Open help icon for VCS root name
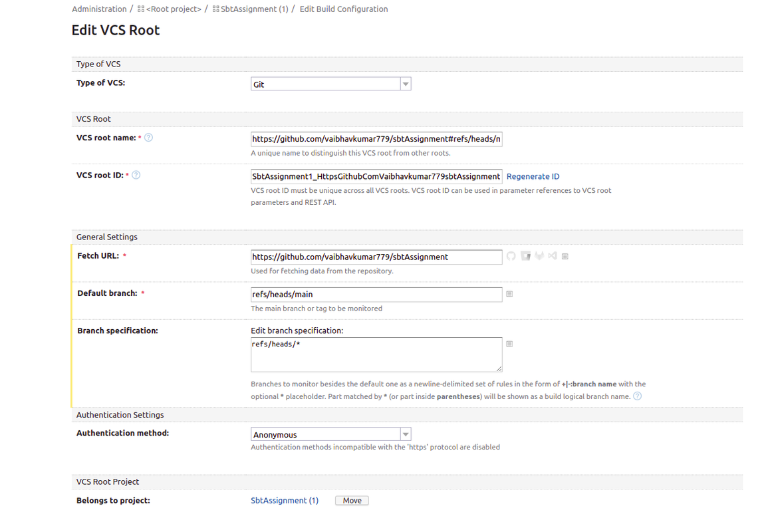The width and height of the screenshot is (764, 532). pyautogui.click(x=148, y=138)
